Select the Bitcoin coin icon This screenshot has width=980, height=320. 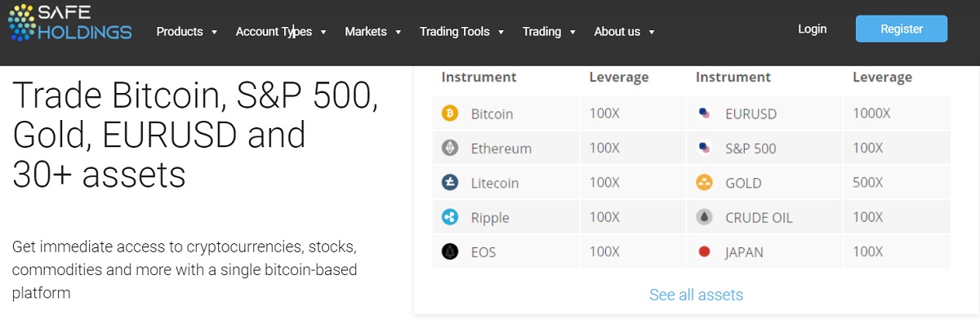tap(450, 113)
